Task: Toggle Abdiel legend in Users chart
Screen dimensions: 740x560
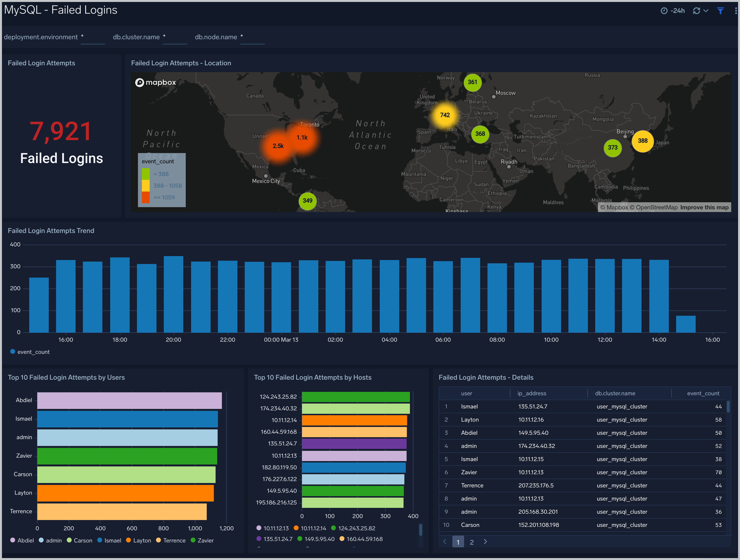Action: 22,541
